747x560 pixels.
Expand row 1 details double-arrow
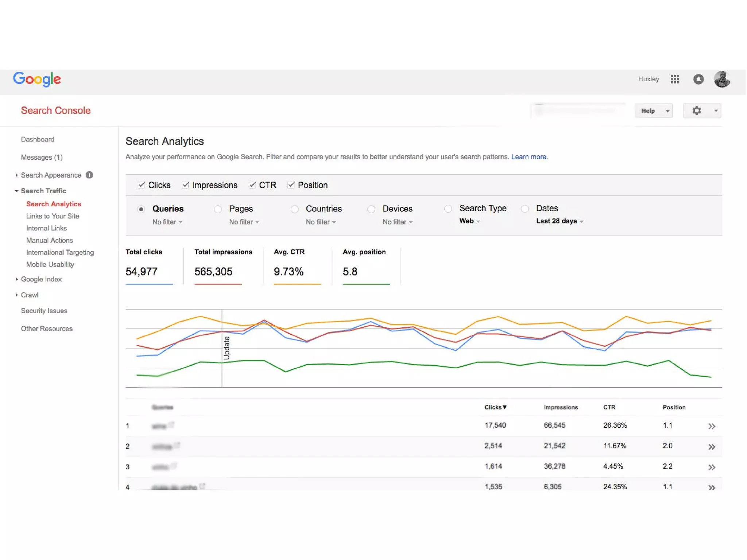tap(711, 426)
